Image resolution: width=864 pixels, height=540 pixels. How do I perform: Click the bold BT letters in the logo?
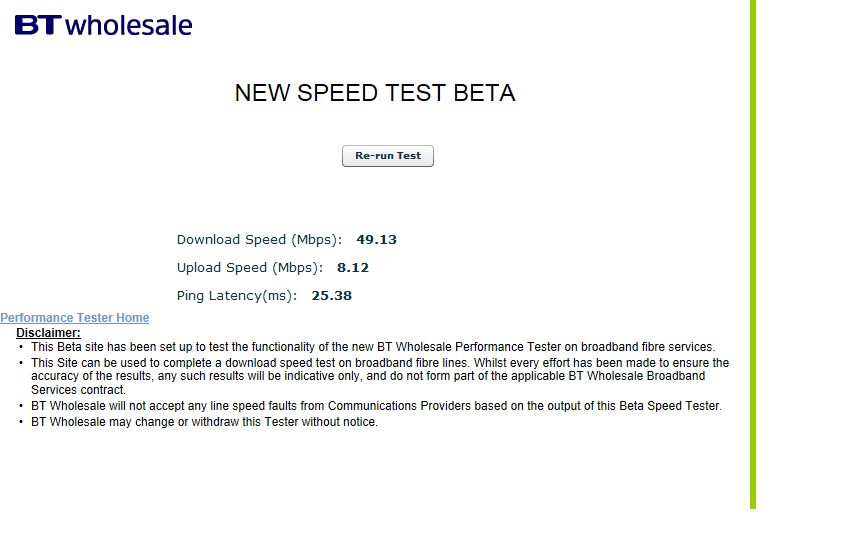tap(37, 25)
